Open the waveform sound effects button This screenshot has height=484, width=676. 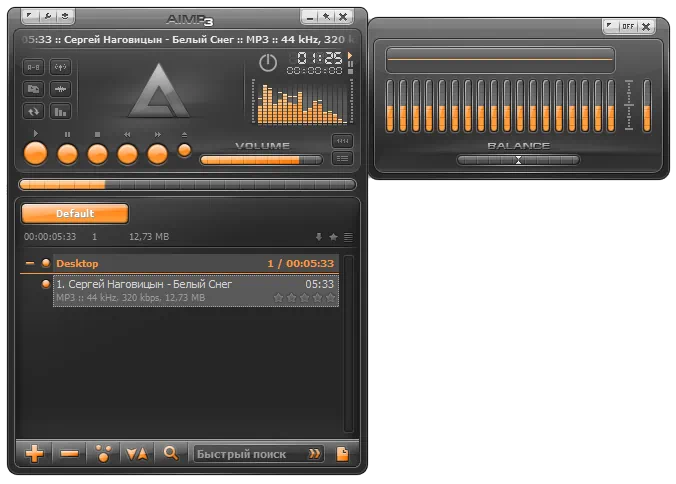[60, 89]
